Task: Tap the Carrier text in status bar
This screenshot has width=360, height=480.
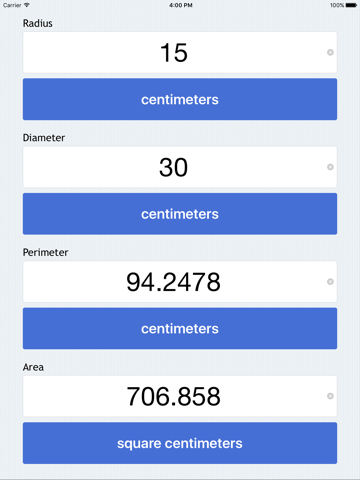Action: [x=12, y=5]
